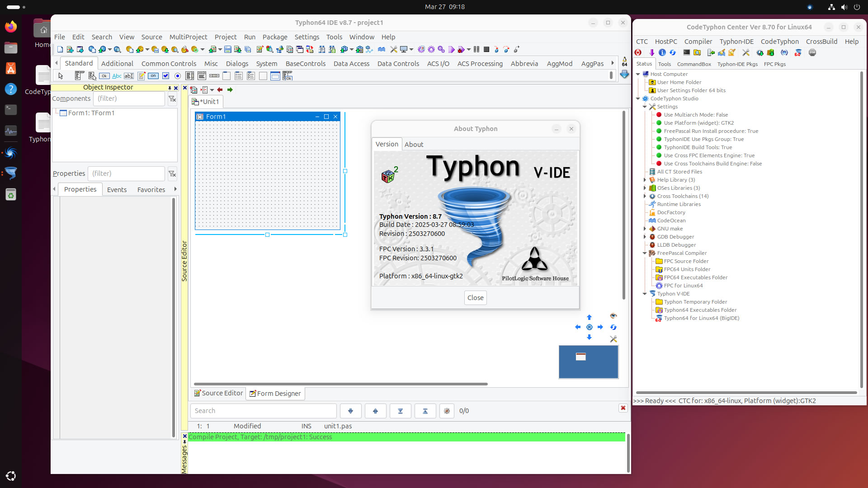868x488 pixels.
Task: Click Close in the About Typhon dialog
Action: 475,298
